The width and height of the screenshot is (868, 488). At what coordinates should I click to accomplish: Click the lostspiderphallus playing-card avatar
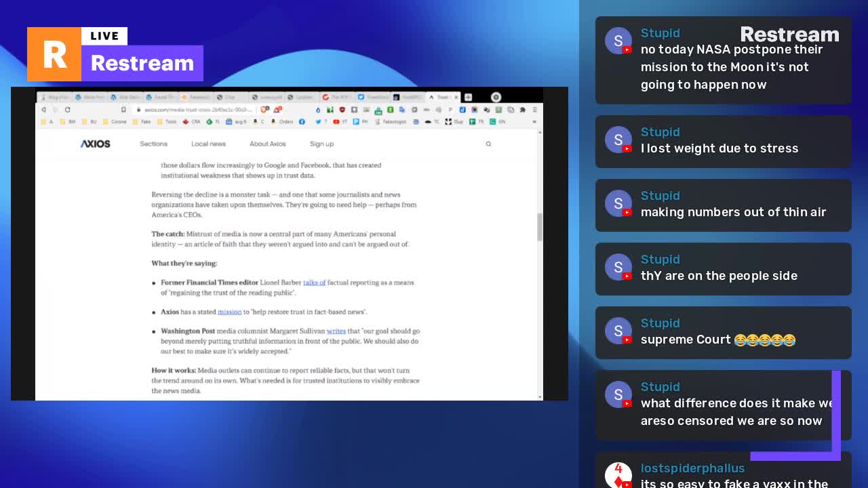pyautogui.click(x=618, y=474)
